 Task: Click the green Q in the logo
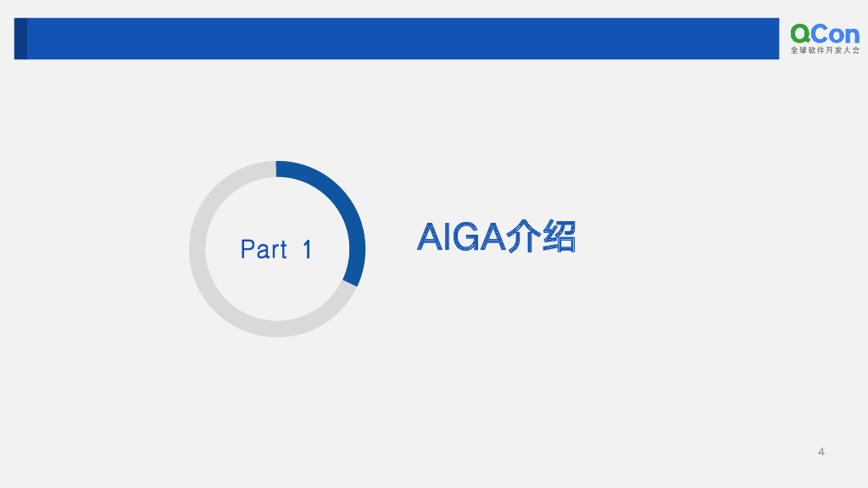click(800, 33)
